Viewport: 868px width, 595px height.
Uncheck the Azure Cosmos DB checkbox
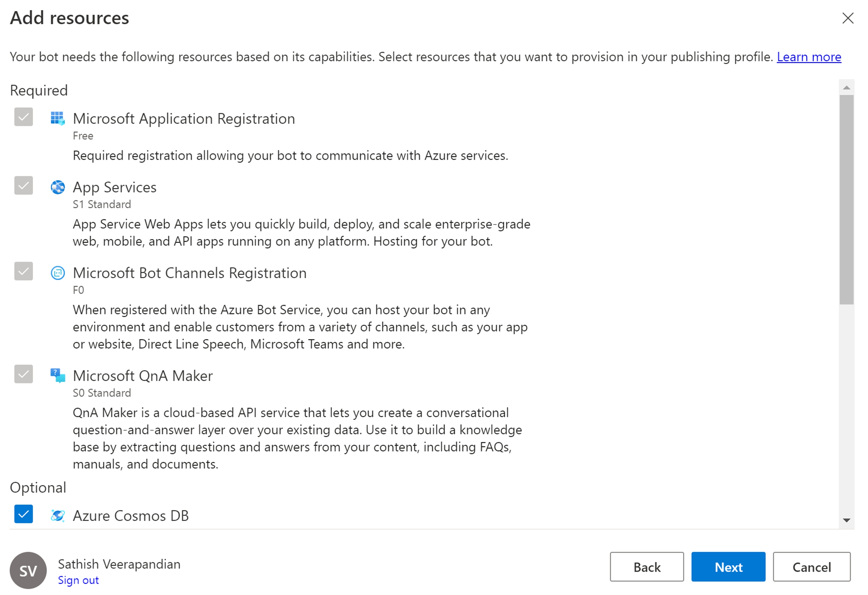(x=23, y=514)
